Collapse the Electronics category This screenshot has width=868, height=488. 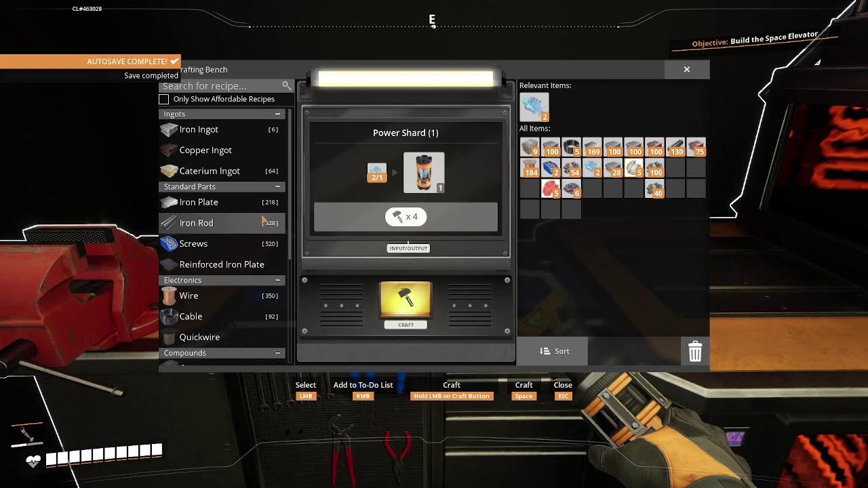tap(277, 280)
